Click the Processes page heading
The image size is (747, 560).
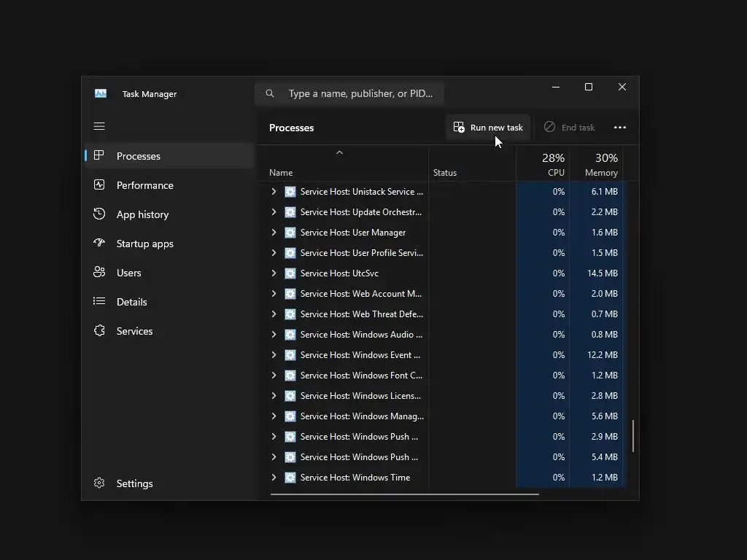coord(292,128)
